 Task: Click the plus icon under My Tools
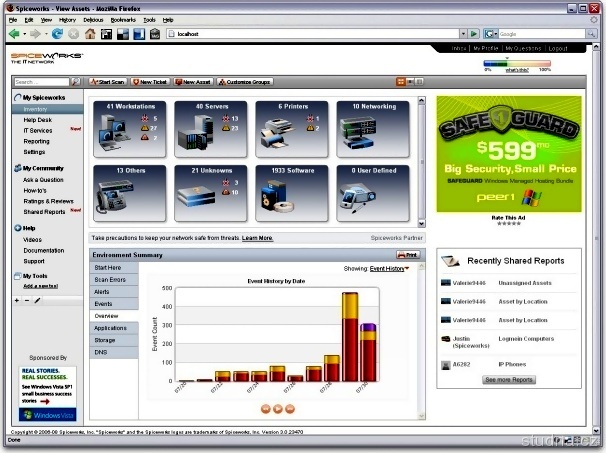tap(17, 300)
